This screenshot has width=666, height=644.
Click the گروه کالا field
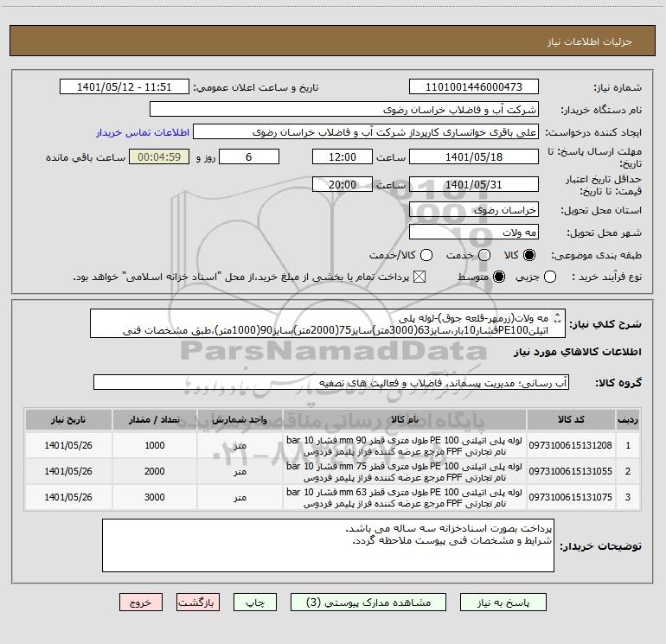point(331,382)
